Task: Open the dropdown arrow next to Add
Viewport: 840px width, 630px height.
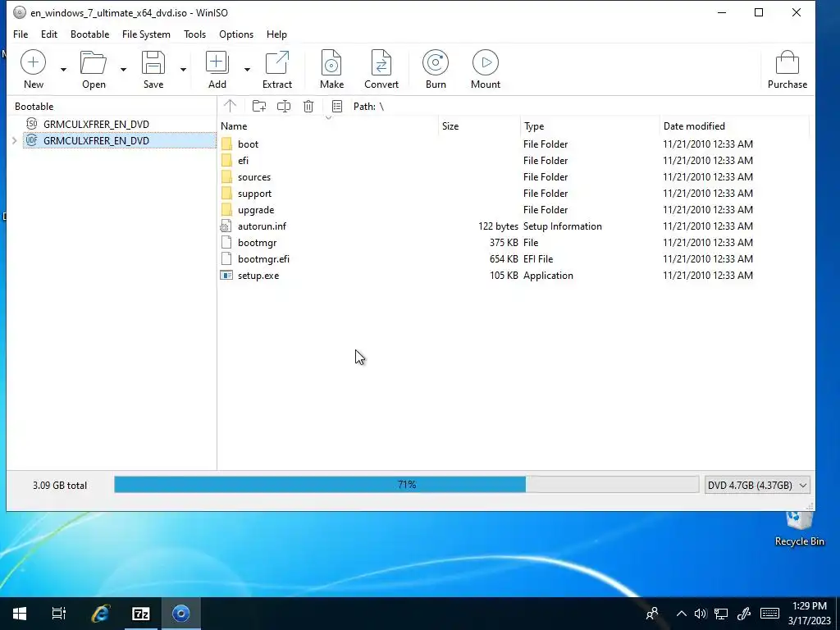Action: tap(247, 70)
